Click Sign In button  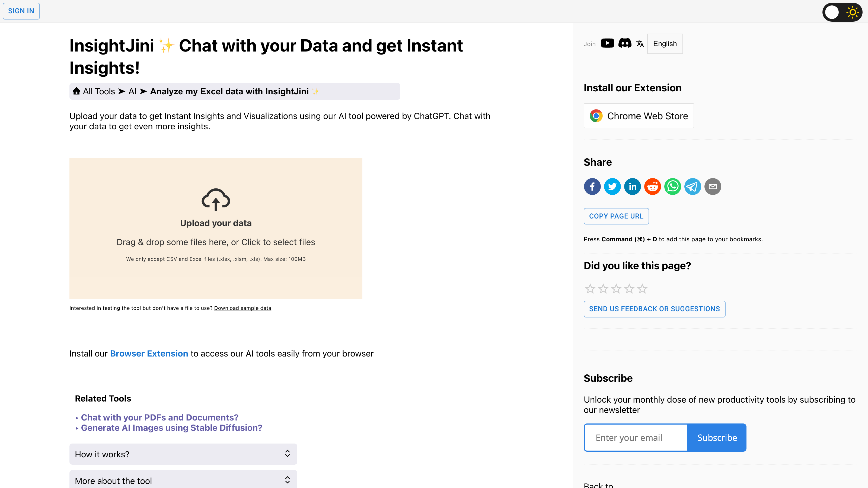(21, 11)
